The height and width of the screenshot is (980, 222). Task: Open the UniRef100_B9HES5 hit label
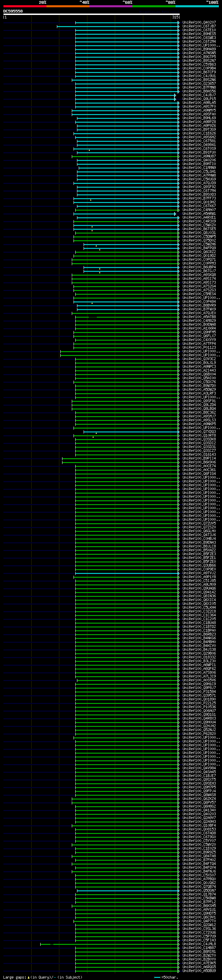[x=199, y=34]
